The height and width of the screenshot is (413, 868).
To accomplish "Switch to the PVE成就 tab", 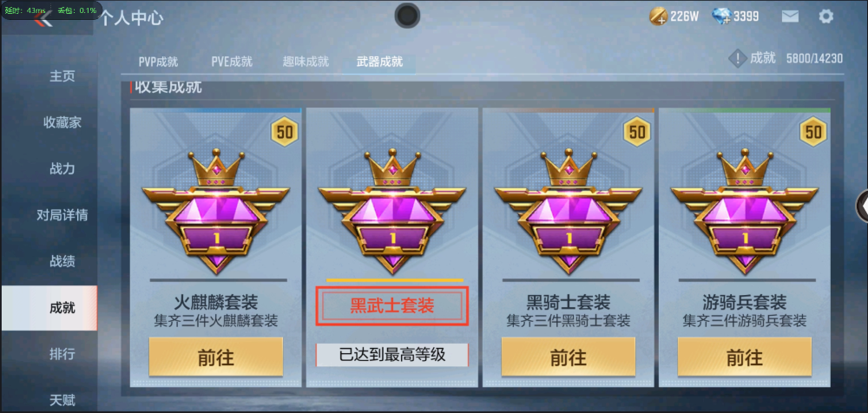I will (232, 62).
